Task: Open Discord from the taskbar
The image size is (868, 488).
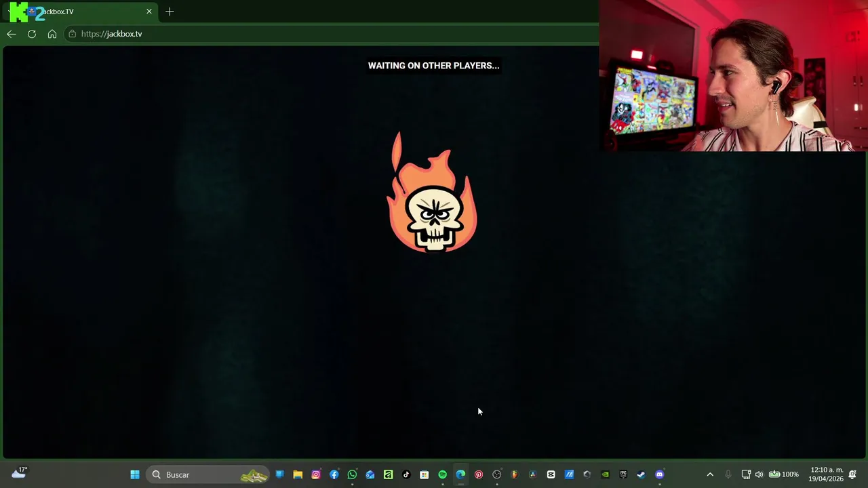Action: [659, 474]
